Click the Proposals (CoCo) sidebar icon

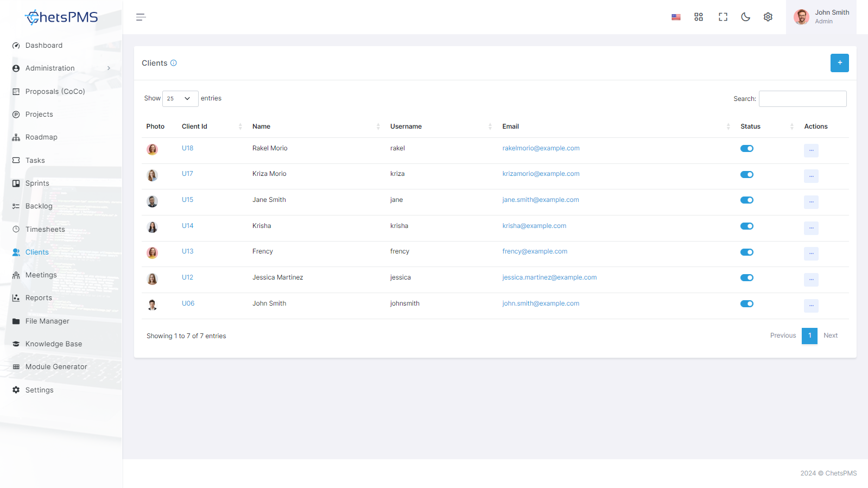pyautogui.click(x=16, y=92)
